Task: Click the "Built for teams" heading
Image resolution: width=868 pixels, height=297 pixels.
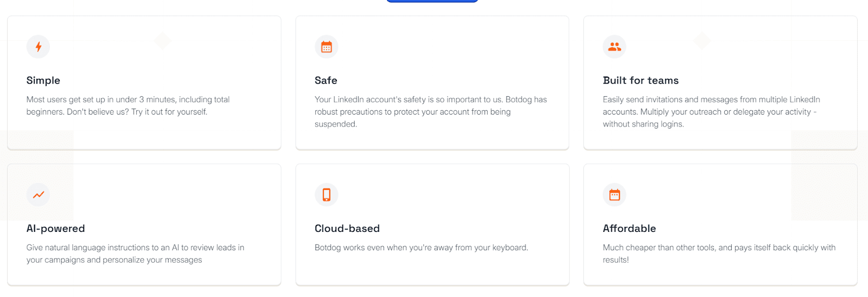Action: tap(641, 80)
